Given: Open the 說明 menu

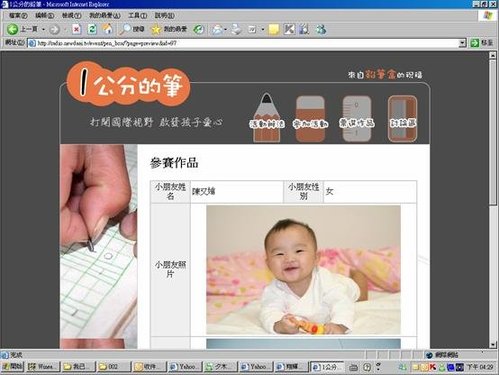Looking at the screenshot, I should [x=164, y=16].
